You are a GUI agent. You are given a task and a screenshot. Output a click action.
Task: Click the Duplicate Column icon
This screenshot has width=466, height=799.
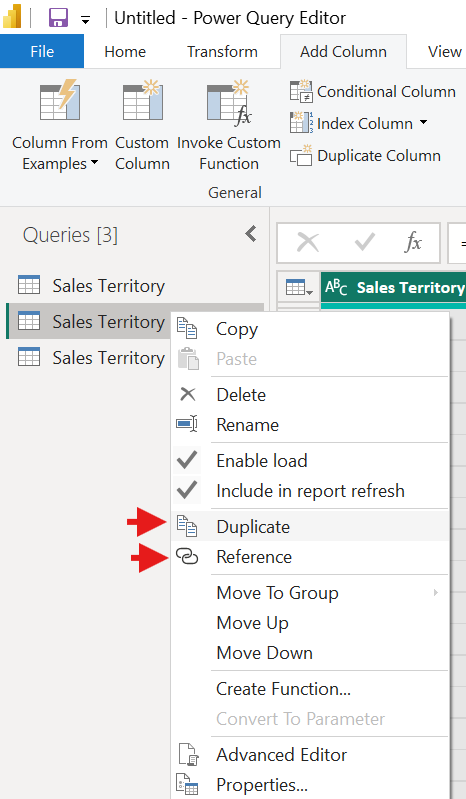coord(301,155)
